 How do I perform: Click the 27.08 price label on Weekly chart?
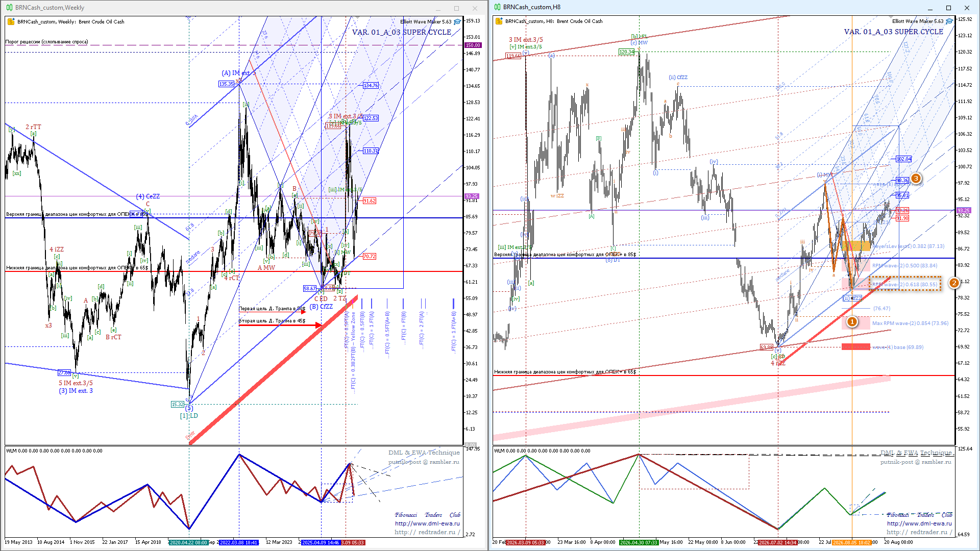(64, 373)
